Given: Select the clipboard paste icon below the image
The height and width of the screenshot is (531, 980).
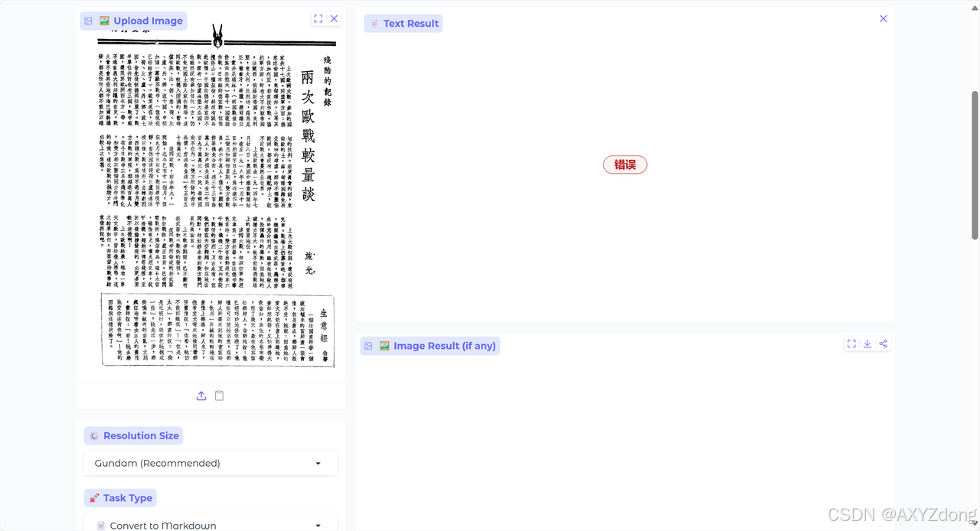Looking at the screenshot, I should click(219, 396).
